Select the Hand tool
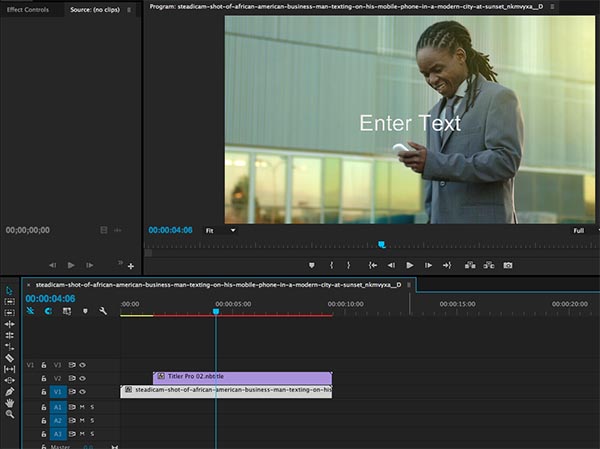The width and height of the screenshot is (600, 449). point(10,402)
